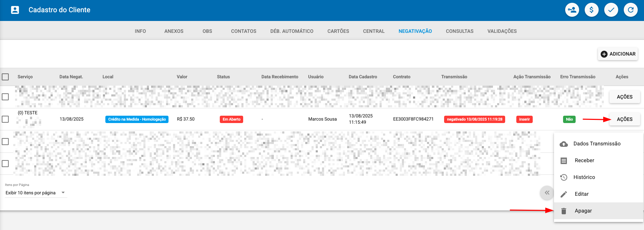Click the Status column header

[x=223, y=77]
